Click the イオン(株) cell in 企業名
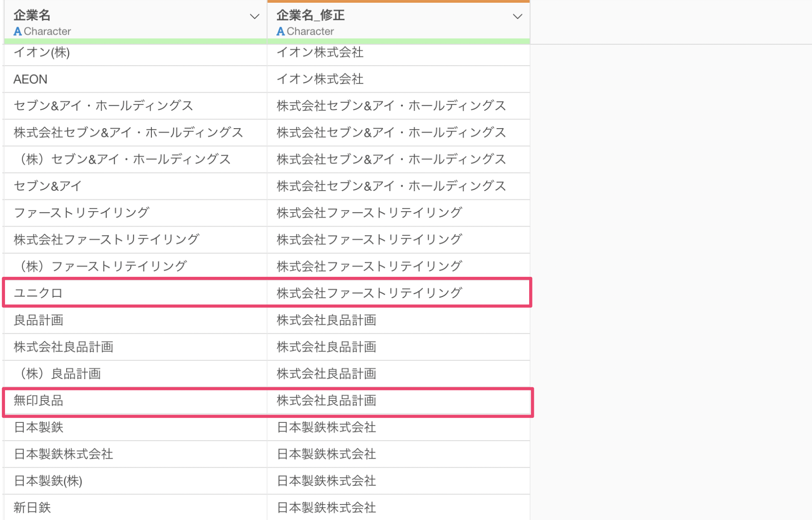 click(x=42, y=52)
